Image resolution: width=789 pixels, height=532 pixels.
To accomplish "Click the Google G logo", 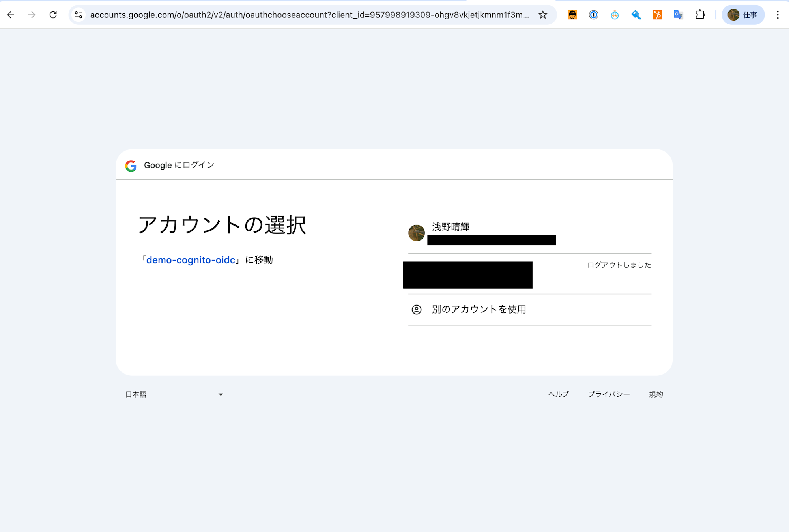I will (x=131, y=166).
